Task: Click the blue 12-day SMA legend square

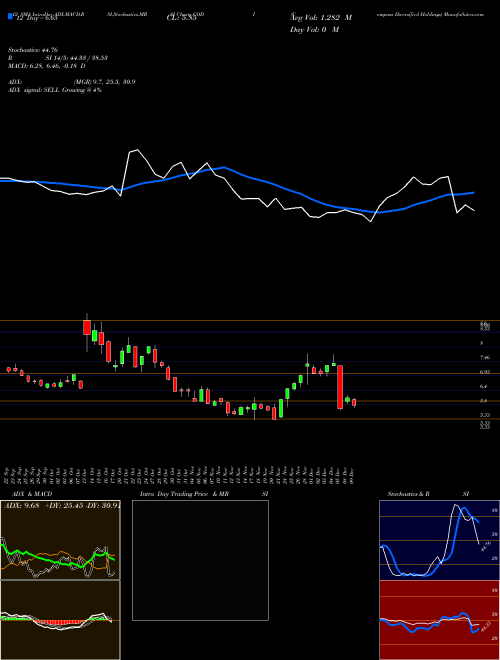Action: (x=10, y=16)
